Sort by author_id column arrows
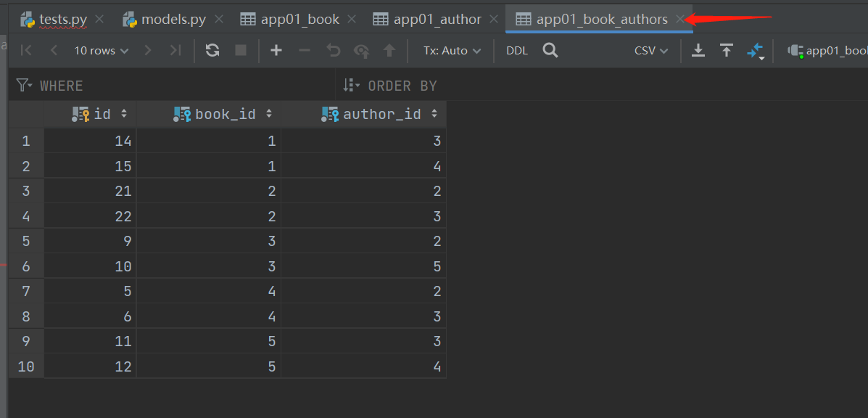Screen dimensions: 868x418 coord(434,114)
